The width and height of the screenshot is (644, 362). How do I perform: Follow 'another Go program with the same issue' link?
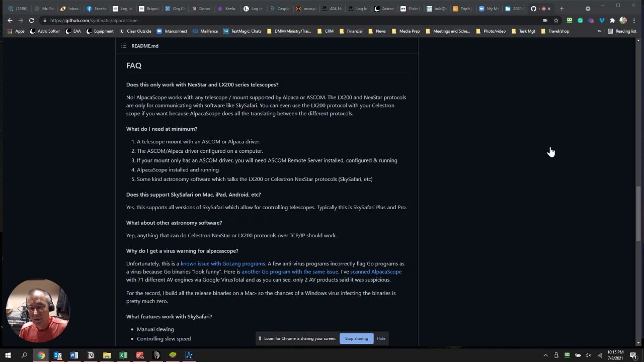(x=290, y=271)
